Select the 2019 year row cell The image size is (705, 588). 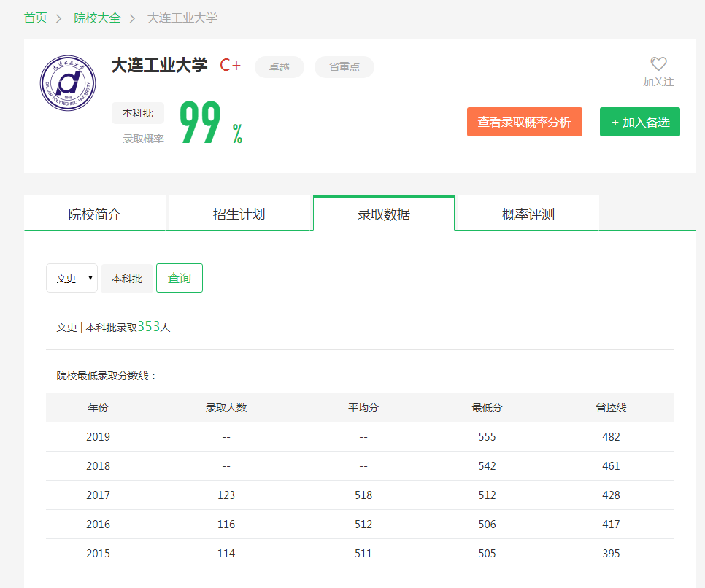[x=98, y=436]
